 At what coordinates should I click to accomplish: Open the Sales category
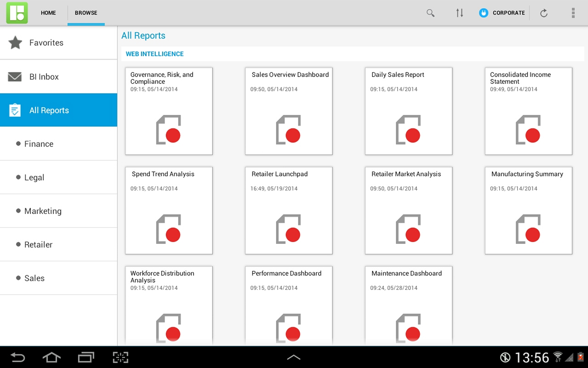[59, 278]
